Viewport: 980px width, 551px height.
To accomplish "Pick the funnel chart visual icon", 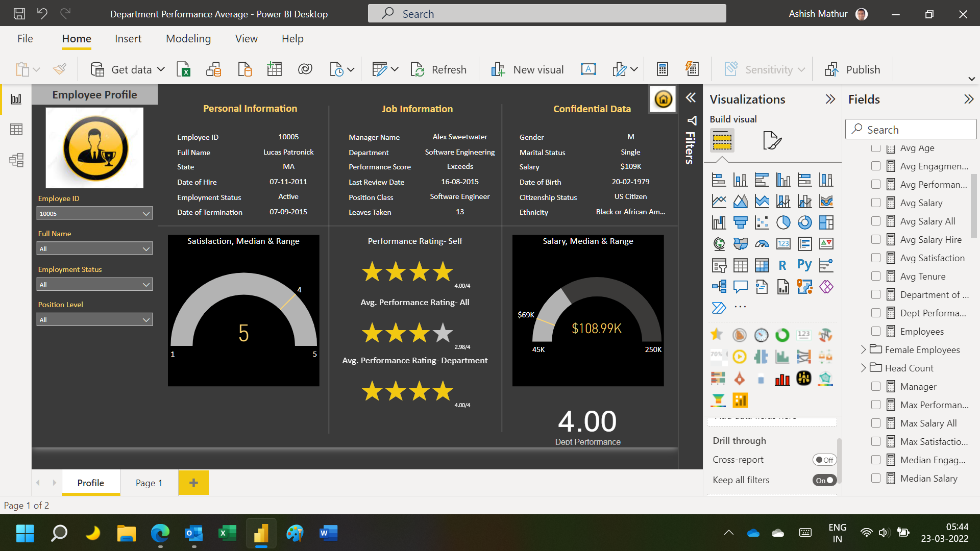I will 740,222.
